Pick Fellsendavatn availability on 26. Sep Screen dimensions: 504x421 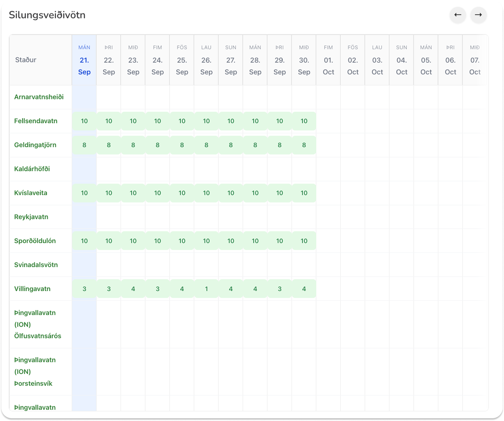[206, 121]
